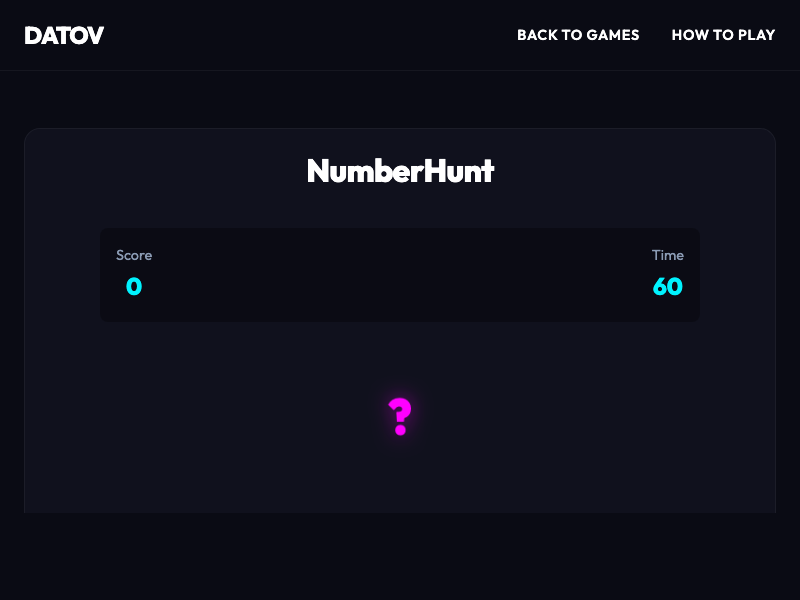Select the Score label in the scoreboard

[x=134, y=255]
